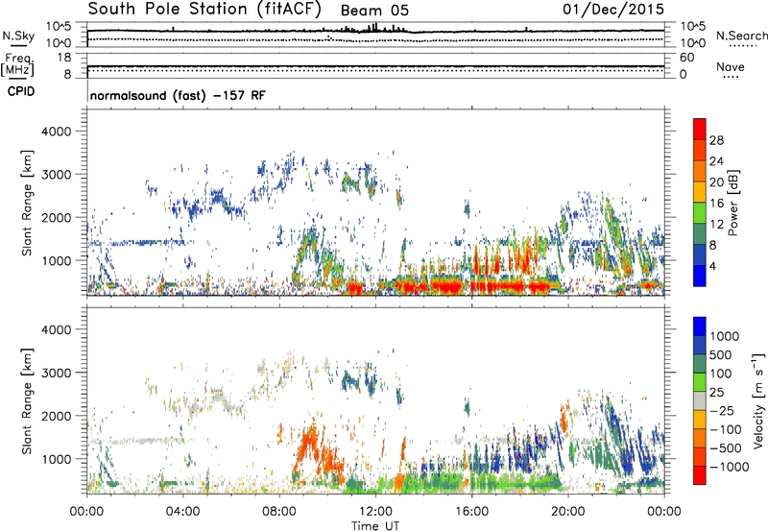Image resolution: width=768 pixels, height=532 pixels.
Task: Click the 'Power [dB]' color bar label
Action: (x=732, y=203)
